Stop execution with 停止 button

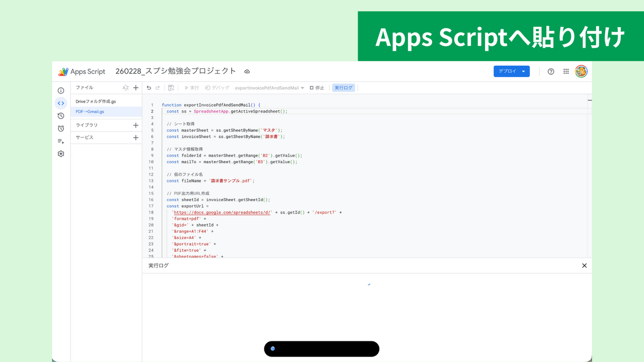(x=317, y=88)
